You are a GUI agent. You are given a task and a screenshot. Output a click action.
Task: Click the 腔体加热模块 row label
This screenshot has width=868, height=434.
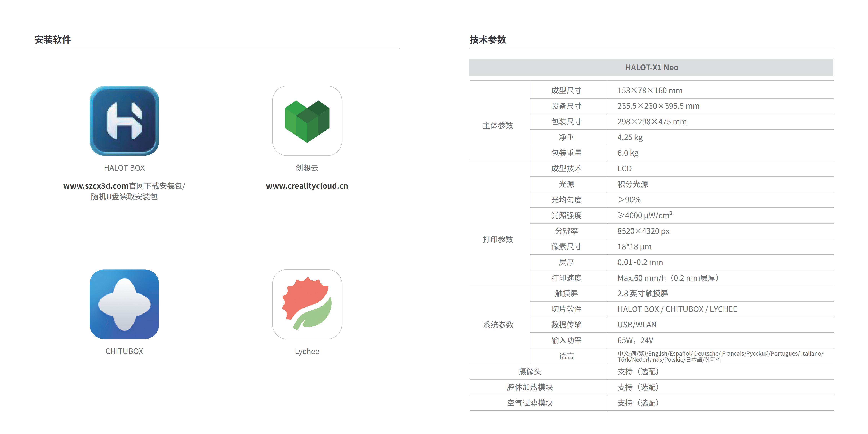tap(530, 387)
